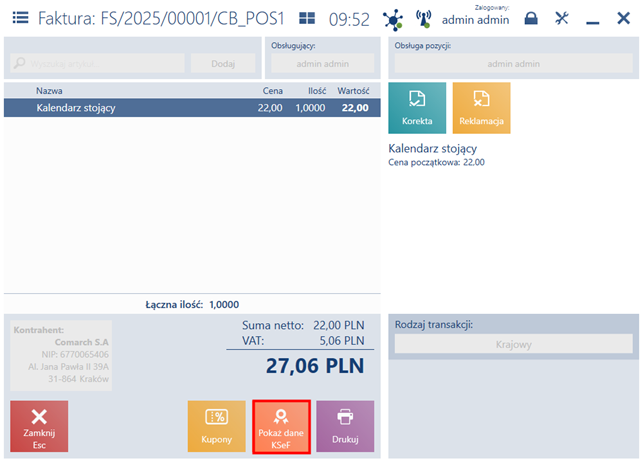643x463 pixels.
Task: Click the Cena początkowa: 22,00 text
Action: pyautogui.click(x=436, y=162)
